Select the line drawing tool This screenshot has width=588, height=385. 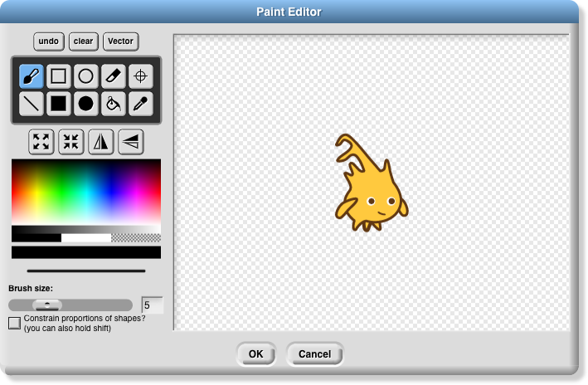point(32,104)
